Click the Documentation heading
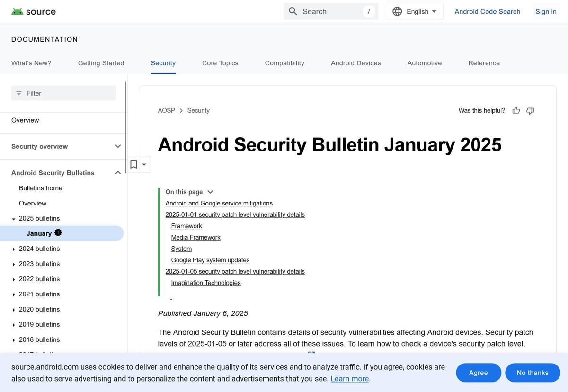This screenshot has height=392, width=568. click(x=44, y=39)
